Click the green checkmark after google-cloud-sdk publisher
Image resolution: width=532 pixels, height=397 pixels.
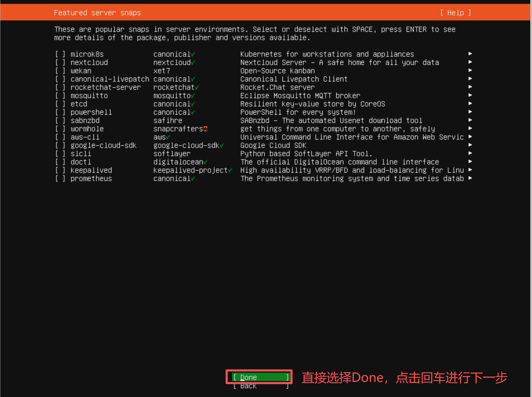[x=222, y=145]
